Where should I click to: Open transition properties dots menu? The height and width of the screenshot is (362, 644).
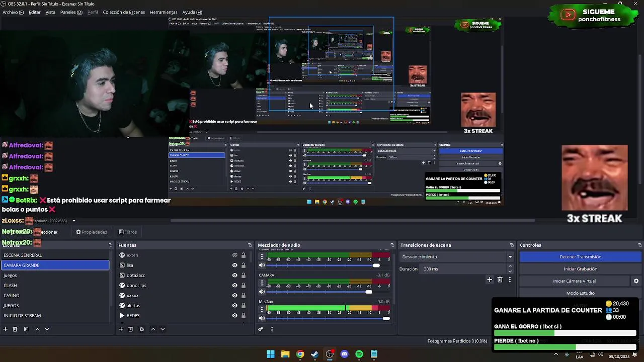[x=510, y=280]
